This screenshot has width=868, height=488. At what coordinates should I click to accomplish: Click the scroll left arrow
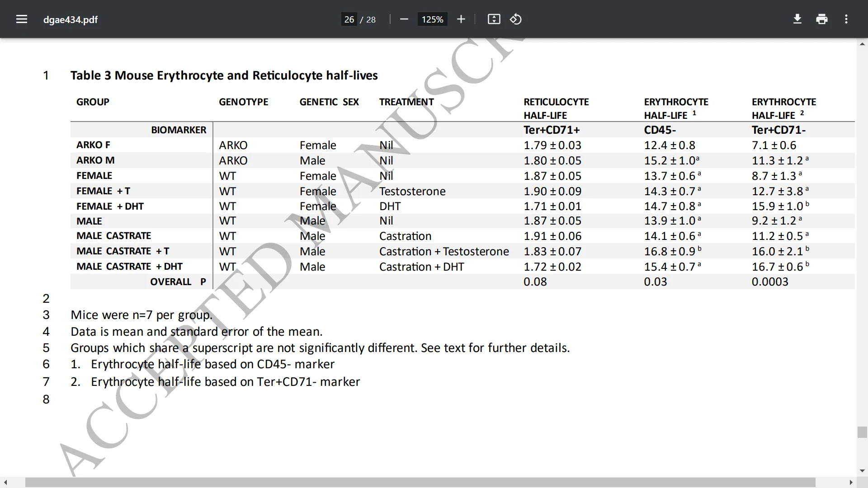click(x=5, y=482)
